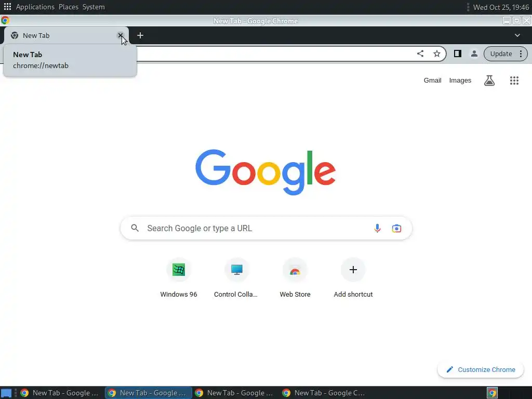Select the highlighted New Tab taskbar window
The width and height of the screenshot is (532, 399).
click(x=148, y=393)
